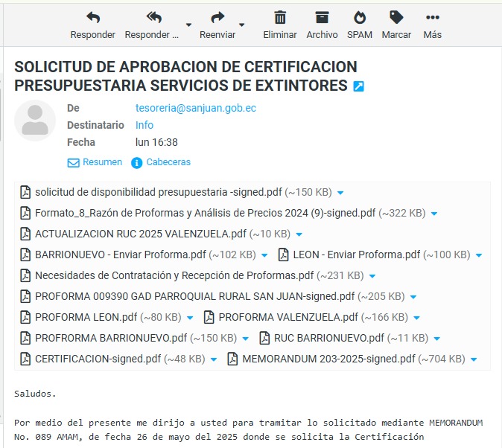Click the Responder reply icon
This screenshot has width=502, height=448.
92,18
